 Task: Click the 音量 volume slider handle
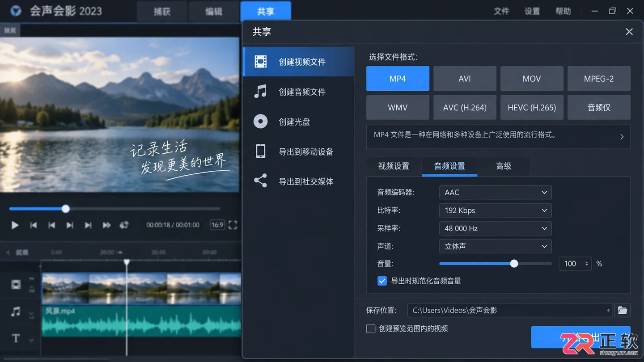tap(514, 264)
